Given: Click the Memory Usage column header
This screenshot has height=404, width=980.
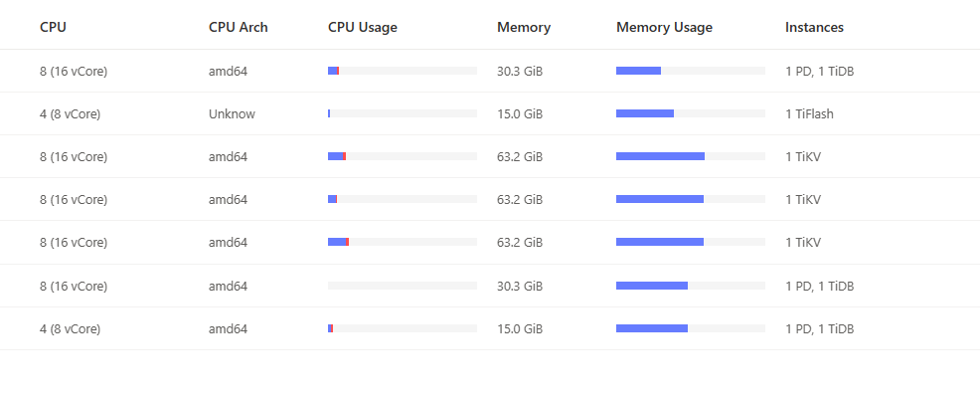Looking at the screenshot, I should [x=664, y=27].
